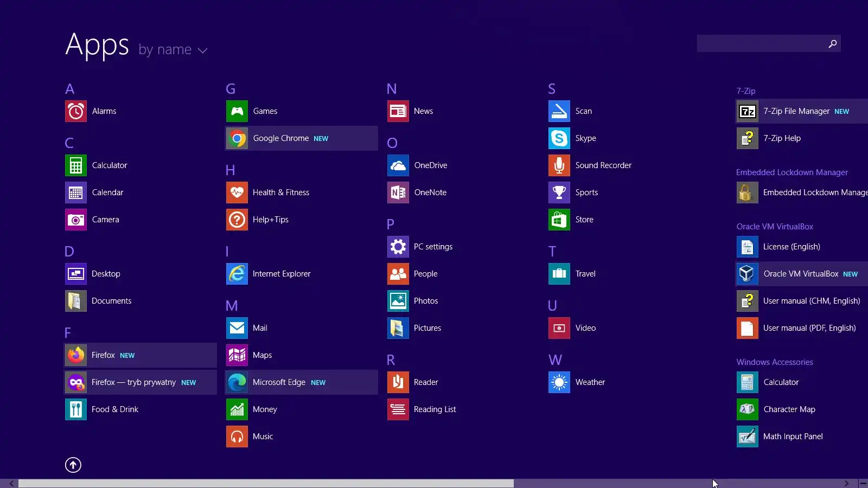
Task: Launch the Google Chrome icon
Action: (237, 138)
